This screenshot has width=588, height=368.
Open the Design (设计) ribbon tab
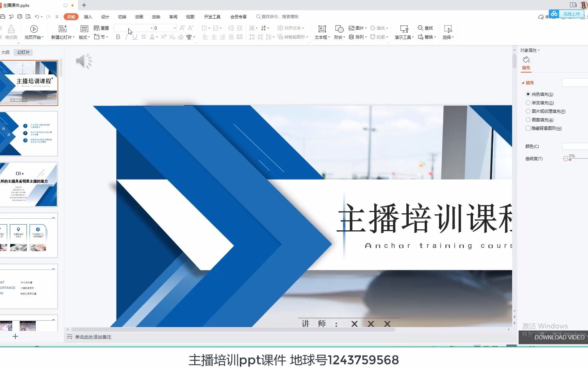click(105, 17)
